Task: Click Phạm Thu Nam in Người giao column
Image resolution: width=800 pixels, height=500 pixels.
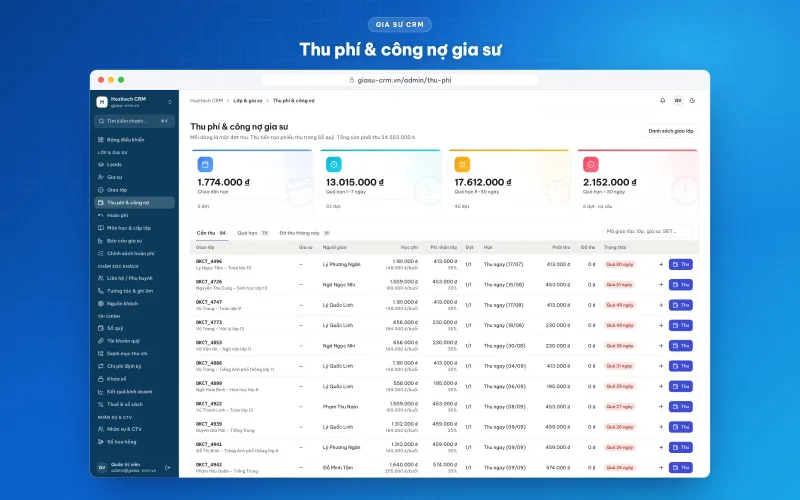Action: click(x=340, y=407)
